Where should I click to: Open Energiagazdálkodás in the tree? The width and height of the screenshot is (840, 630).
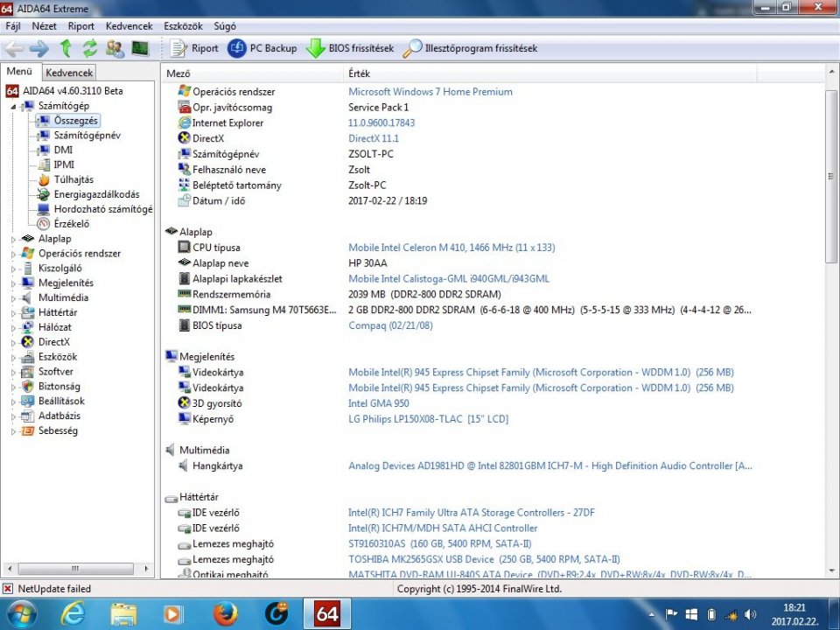point(96,194)
